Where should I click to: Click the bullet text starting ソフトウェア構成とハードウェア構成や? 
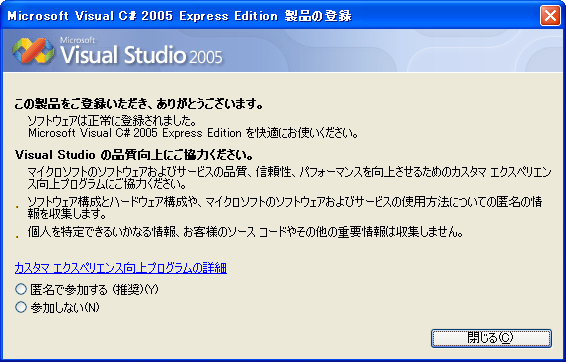pos(285,208)
